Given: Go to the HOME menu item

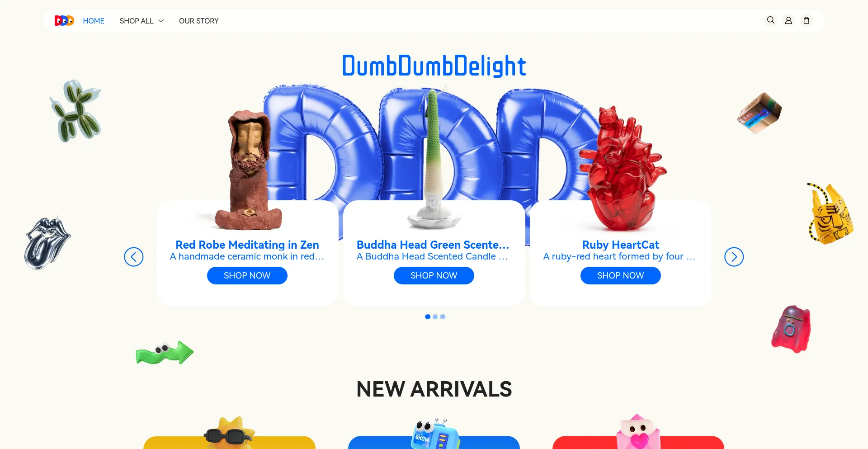Looking at the screenshot, I should coord(94,21).
